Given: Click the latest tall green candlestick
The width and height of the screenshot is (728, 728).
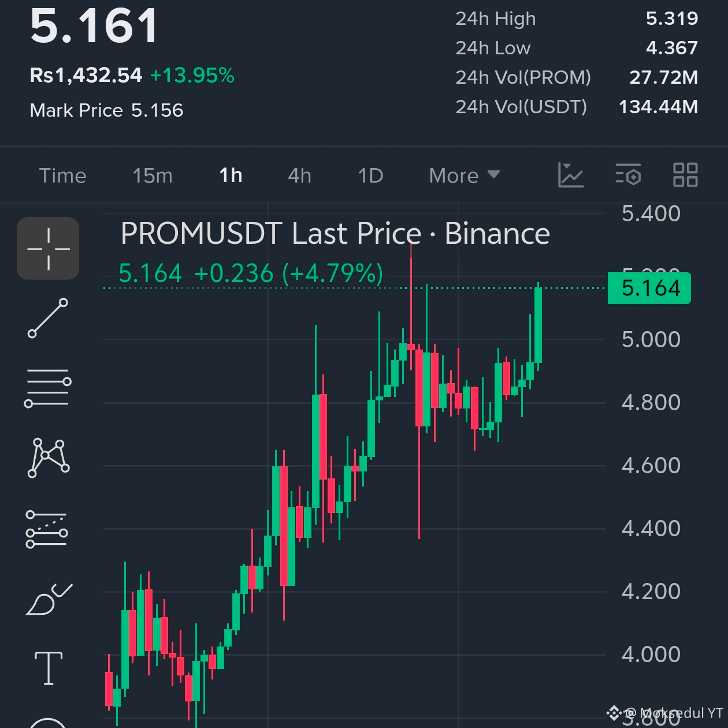Looking at the screenshot, I should coord(538,325).
